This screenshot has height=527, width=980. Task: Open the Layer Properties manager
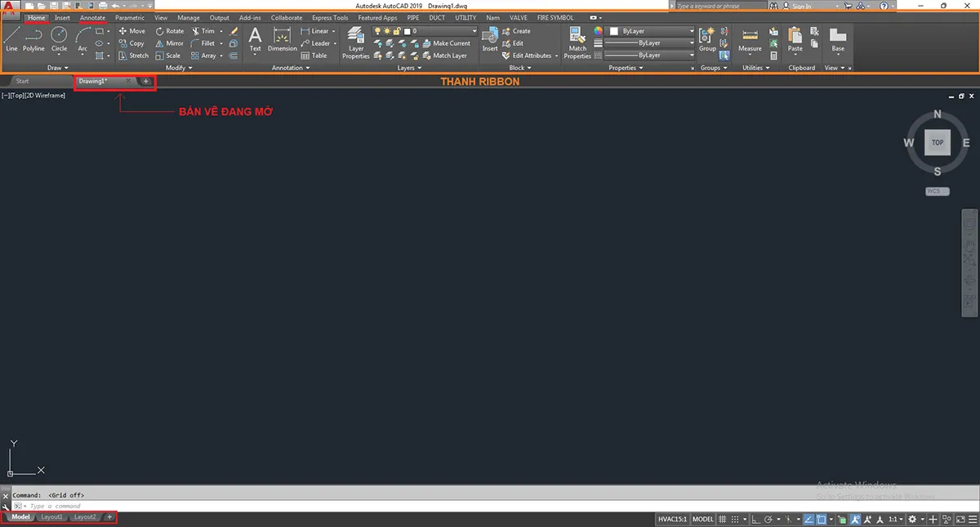tap(356, 41)
